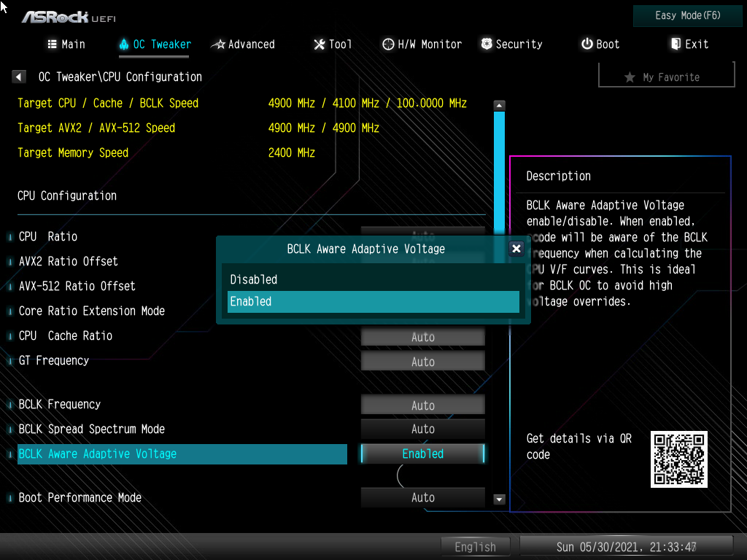
Task: Click the English language button
Action: coord(475,547)
